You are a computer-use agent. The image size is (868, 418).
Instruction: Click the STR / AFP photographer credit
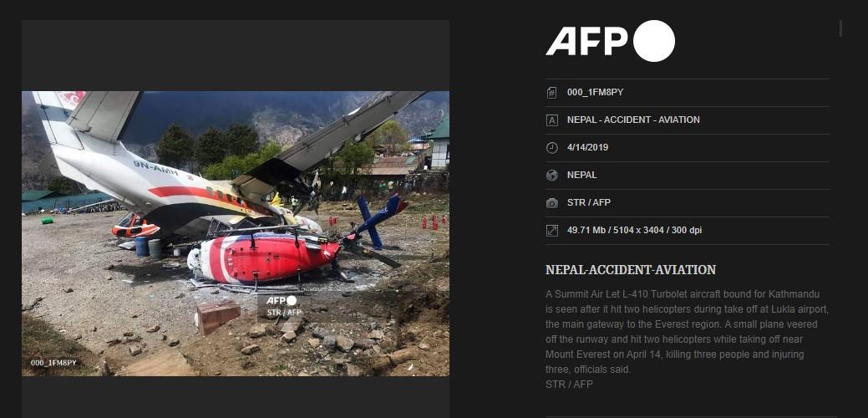coord(588,202)
